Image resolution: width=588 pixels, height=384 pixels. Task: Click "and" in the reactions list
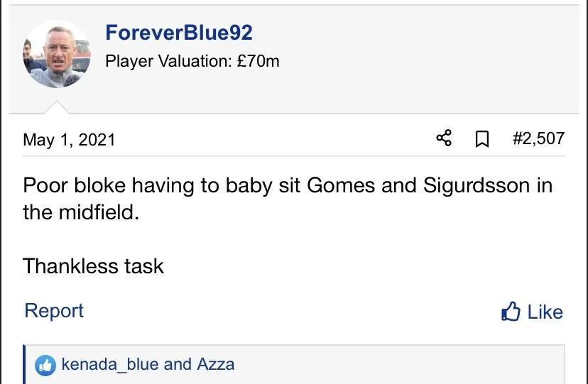coord(178,365)
